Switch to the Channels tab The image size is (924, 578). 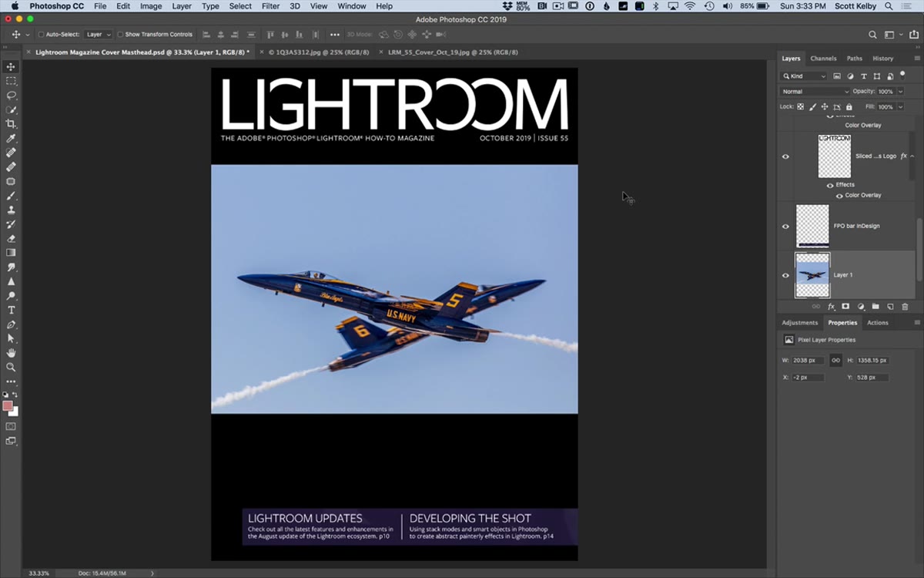point(823,59)
